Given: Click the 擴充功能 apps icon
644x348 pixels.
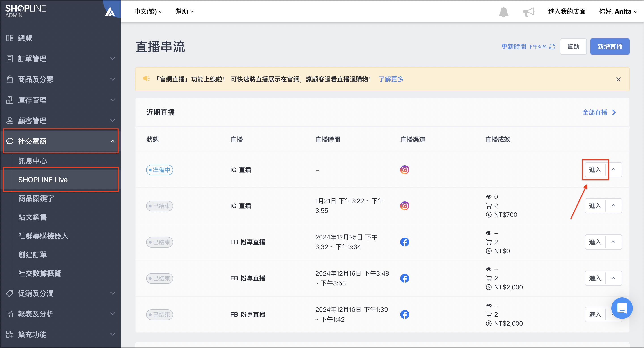Looking at the screenshot, I should (x=10, y=335).
